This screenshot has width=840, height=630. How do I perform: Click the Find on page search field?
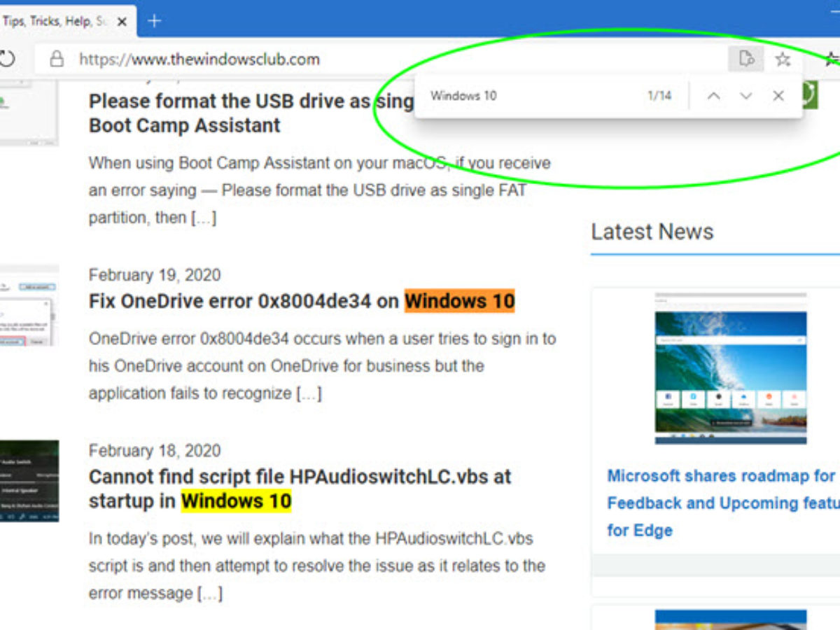click(532, 96)
